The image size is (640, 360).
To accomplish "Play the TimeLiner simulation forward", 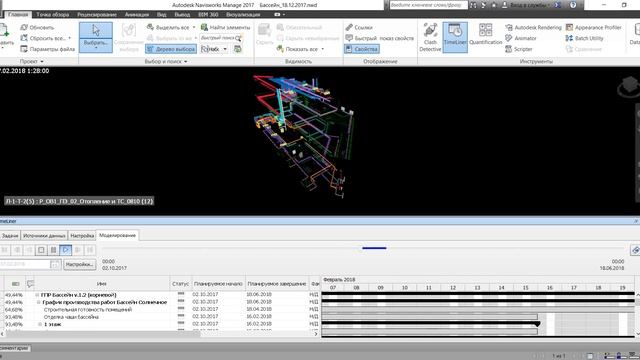I will (65, 250).
